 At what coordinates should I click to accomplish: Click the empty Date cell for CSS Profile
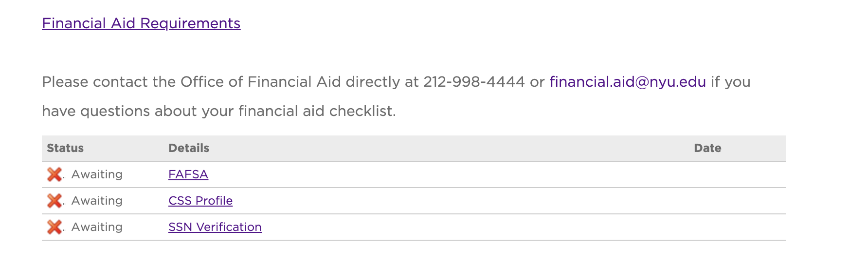click(738, 201)
